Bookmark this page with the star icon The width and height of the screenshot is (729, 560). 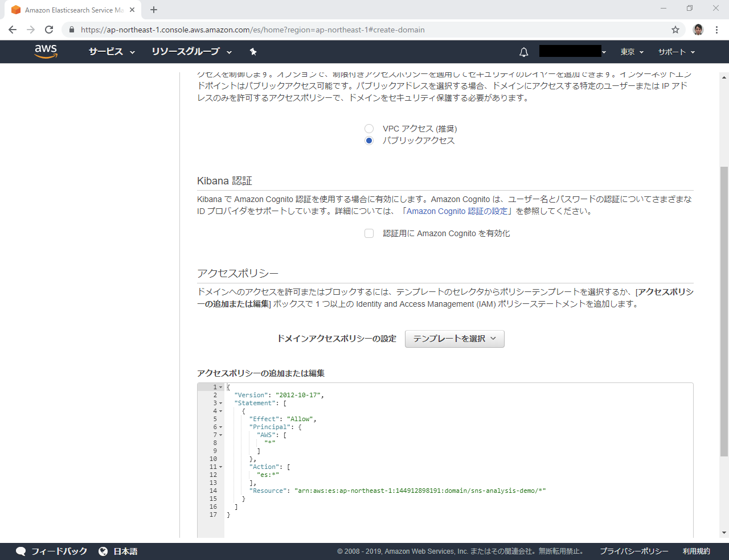(675, 30)
